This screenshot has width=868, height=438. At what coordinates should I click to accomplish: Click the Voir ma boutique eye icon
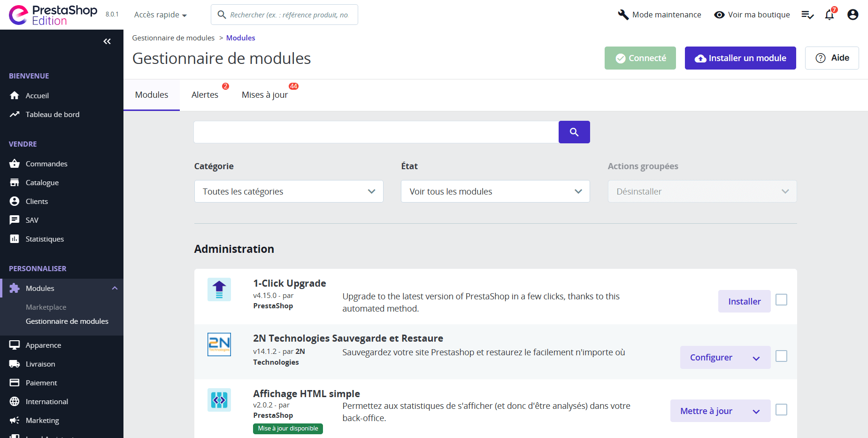[x=719, y=15]
